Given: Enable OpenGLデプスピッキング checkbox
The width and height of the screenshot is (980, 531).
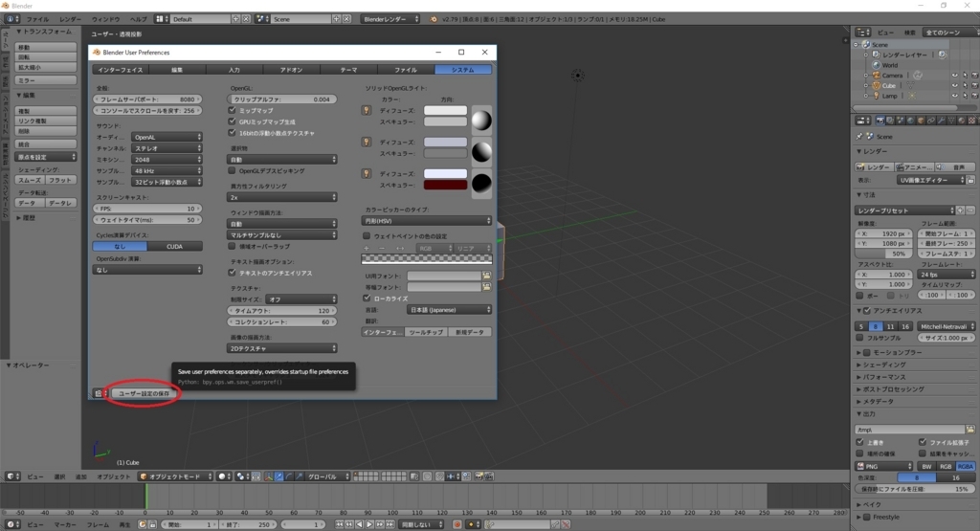Looking at the screenshot, I should pyautogui.click(x=232, y=170).
